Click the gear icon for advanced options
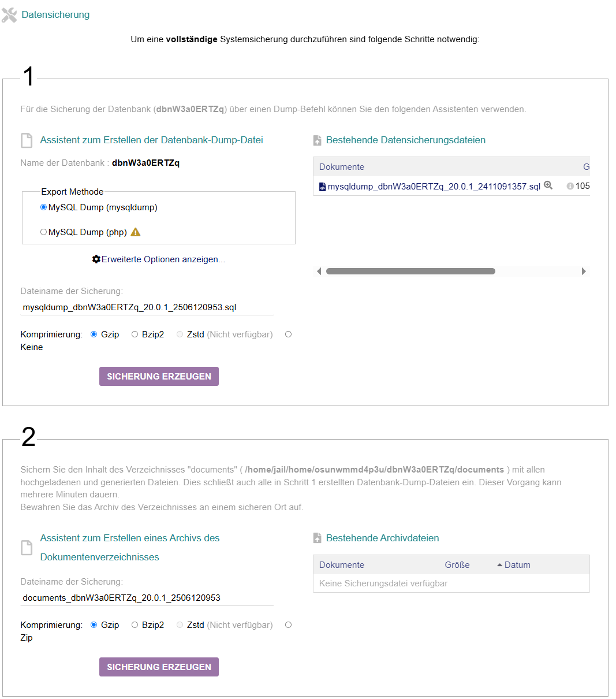 [96, 259]
